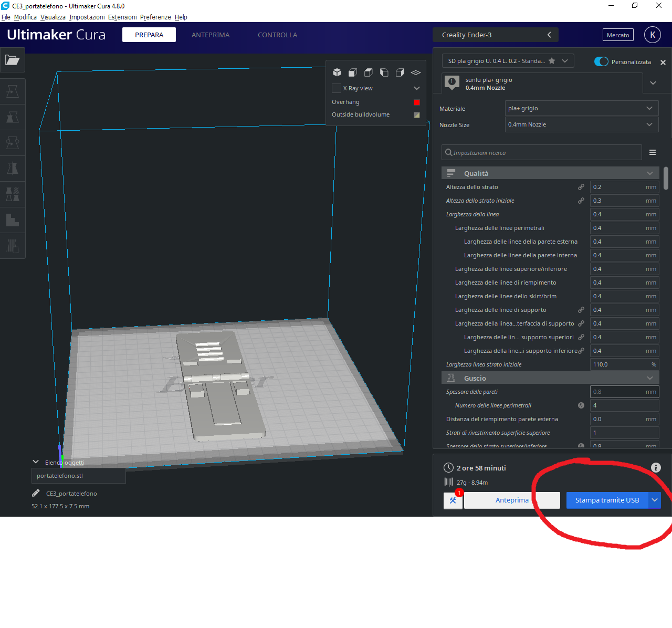Close the print settings panel
672x628 pixels.
(x=663, y=62)
